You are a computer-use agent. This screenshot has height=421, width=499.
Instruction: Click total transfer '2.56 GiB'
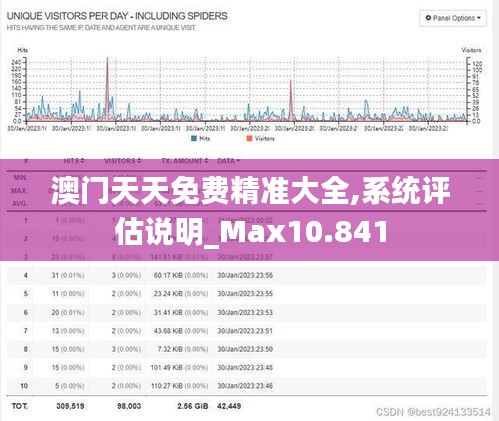tap(193, 406)
